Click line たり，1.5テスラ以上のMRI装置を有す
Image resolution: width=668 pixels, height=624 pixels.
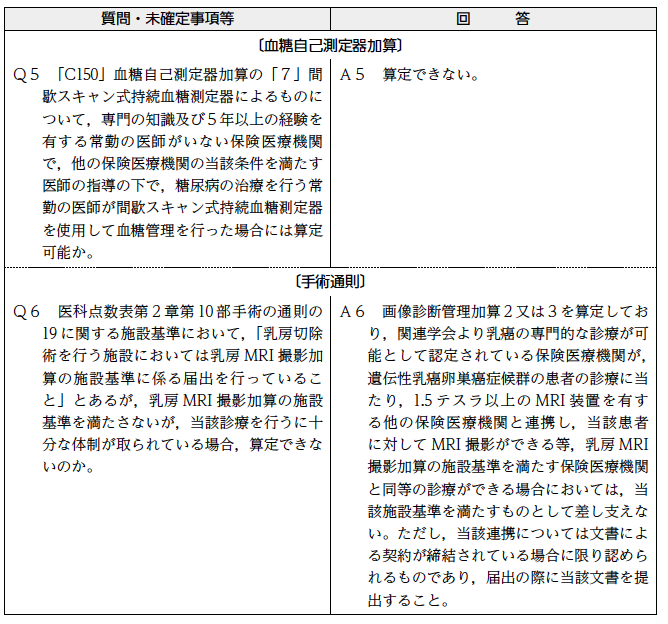(508, 400)
